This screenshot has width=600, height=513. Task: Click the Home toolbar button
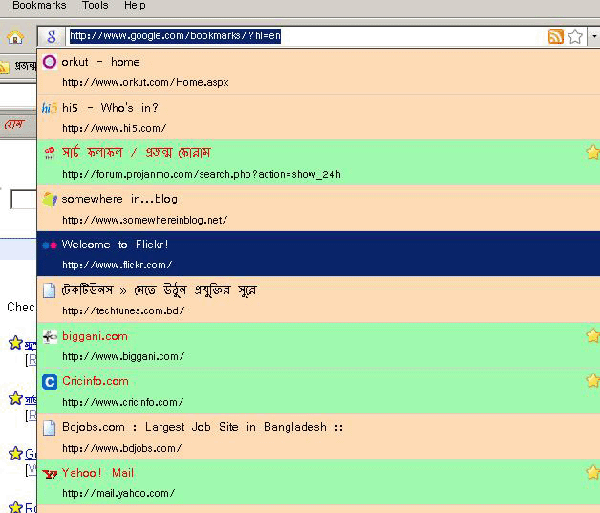15,37
